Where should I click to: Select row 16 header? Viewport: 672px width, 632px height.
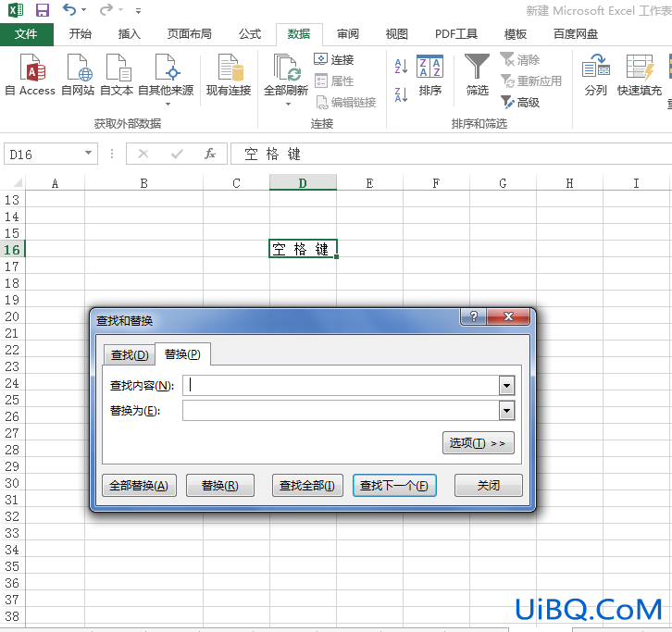click(12, 250)
